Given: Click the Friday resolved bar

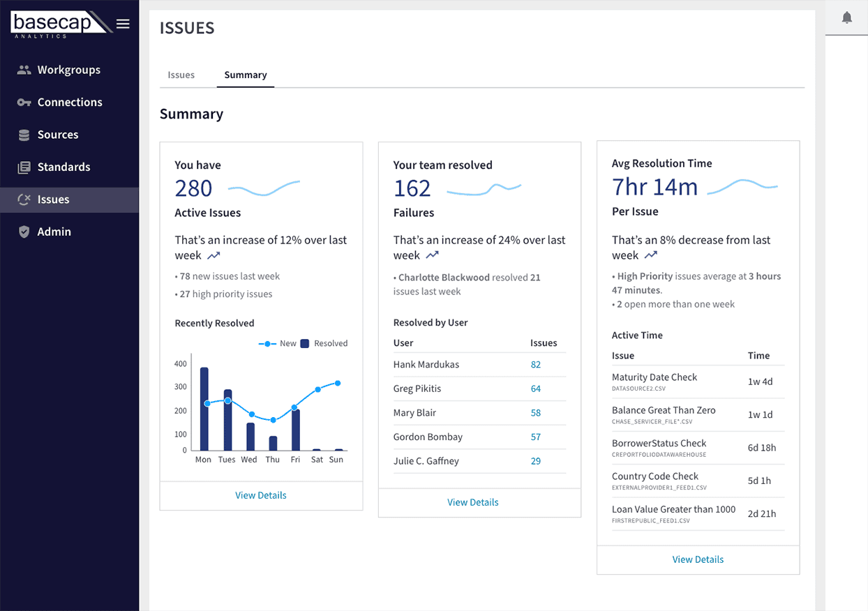Looking at the screenshot, I should pos(296,430).
